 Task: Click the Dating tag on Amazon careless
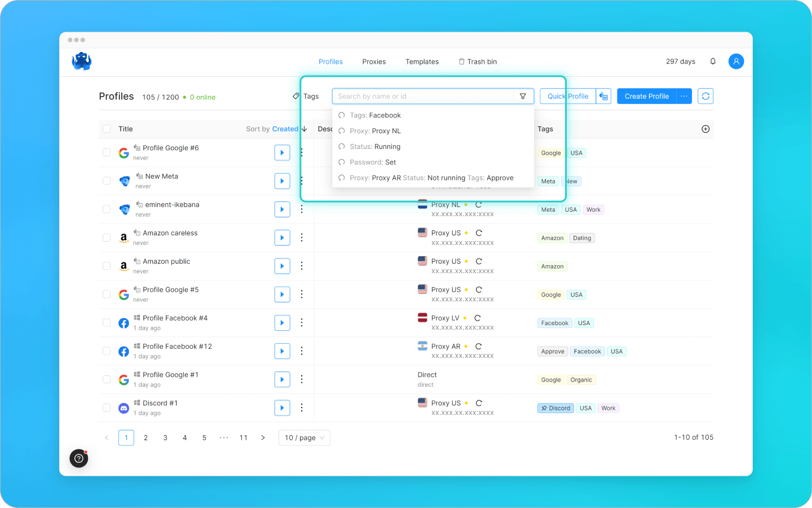point(582,238)
